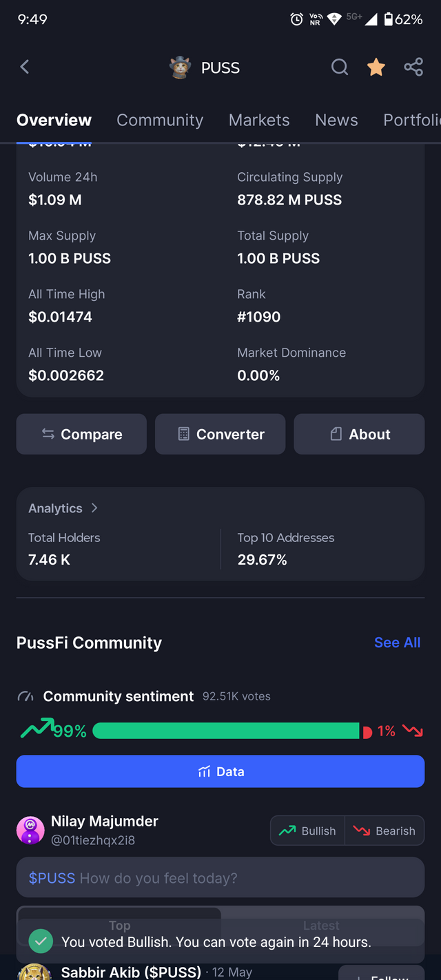Vote Bullish on PUSS

(x=307, y=831)
